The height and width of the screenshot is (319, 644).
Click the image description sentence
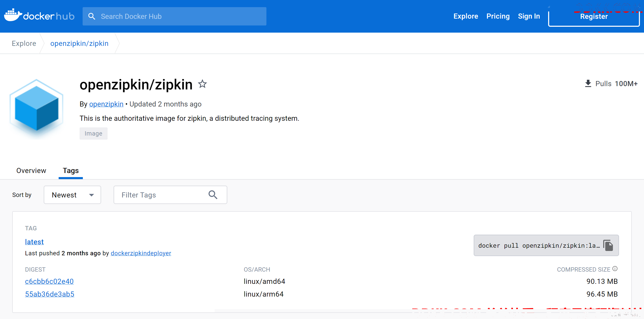click(x=189, y=118)
